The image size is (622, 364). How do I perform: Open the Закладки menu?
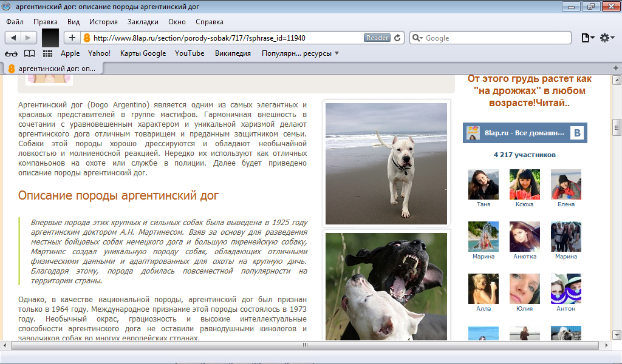(143, 22)
